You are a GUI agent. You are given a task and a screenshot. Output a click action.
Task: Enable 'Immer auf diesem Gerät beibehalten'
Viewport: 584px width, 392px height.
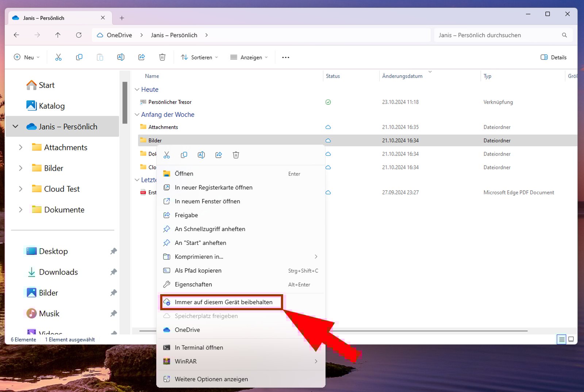point(223,302)
